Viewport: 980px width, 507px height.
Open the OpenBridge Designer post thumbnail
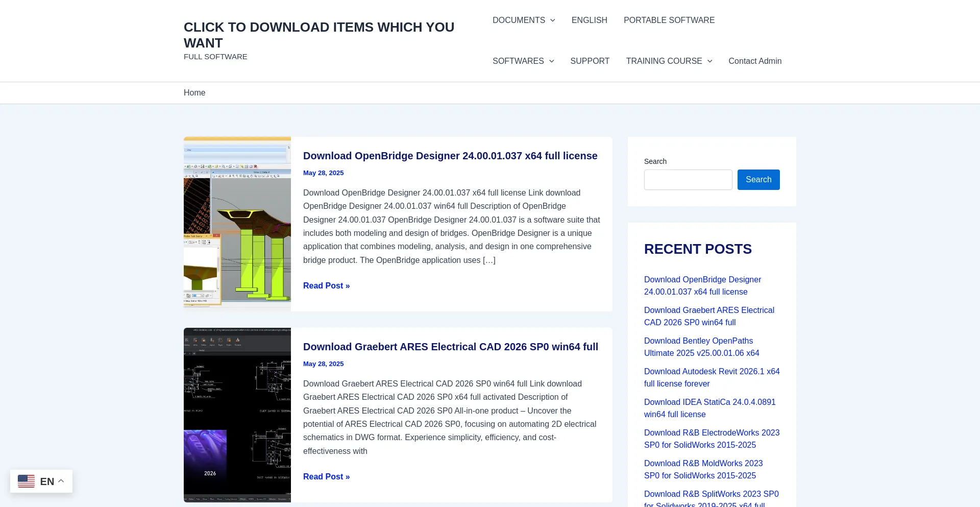point(237,224)
